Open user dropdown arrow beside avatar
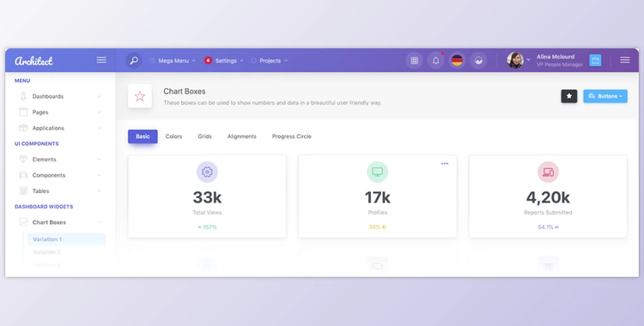This screenshot has height=326, width=644. click(528, 60)
